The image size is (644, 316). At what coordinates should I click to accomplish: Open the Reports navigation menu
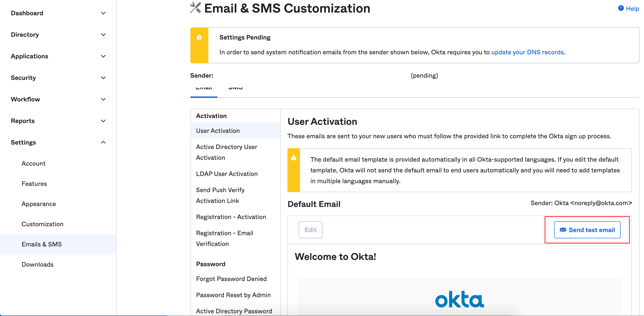(x=23, y=121)
